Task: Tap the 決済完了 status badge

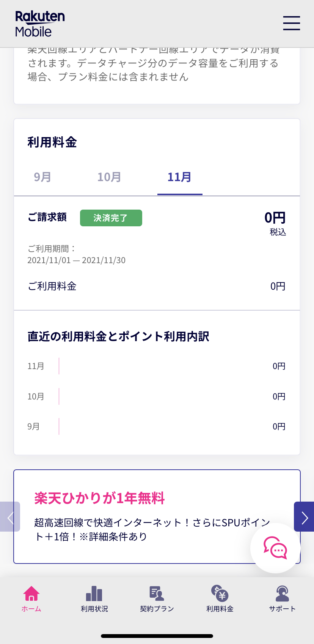Action: [x=111, y=218]
